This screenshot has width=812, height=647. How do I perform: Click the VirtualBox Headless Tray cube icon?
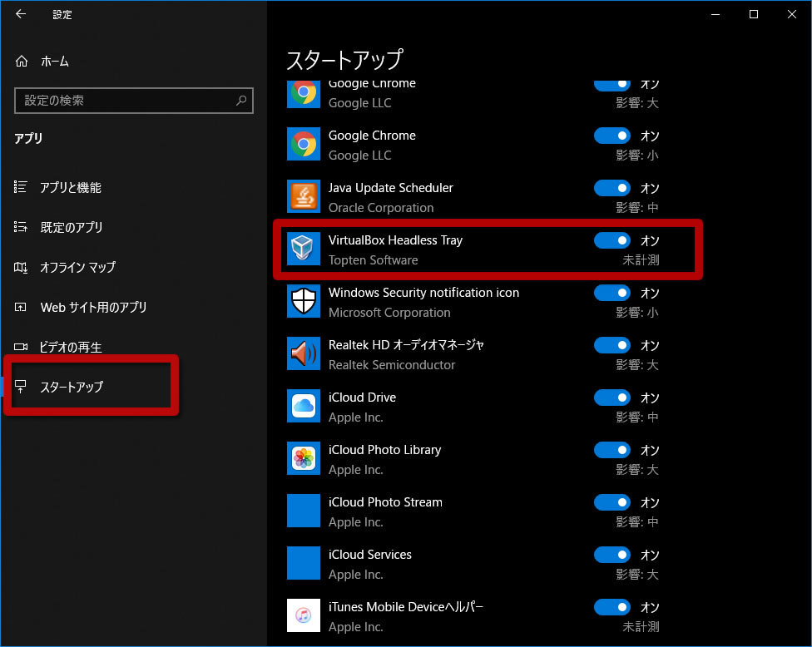point(304,248)
